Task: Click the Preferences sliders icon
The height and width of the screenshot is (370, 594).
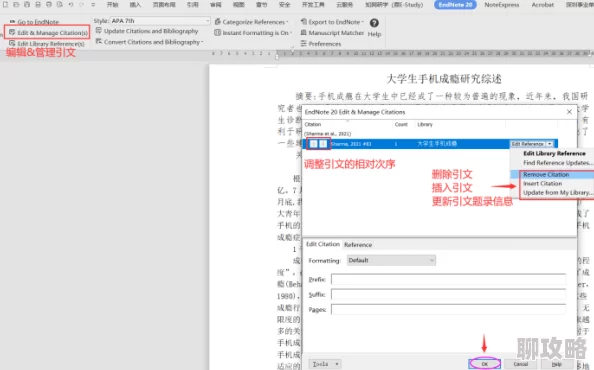Action: (303, 44)
